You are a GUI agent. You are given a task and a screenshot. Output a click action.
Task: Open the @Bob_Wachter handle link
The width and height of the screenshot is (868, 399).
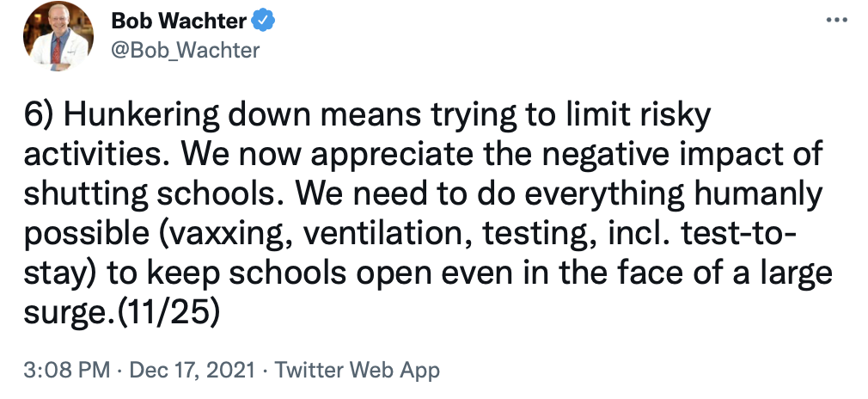(185, 50)
